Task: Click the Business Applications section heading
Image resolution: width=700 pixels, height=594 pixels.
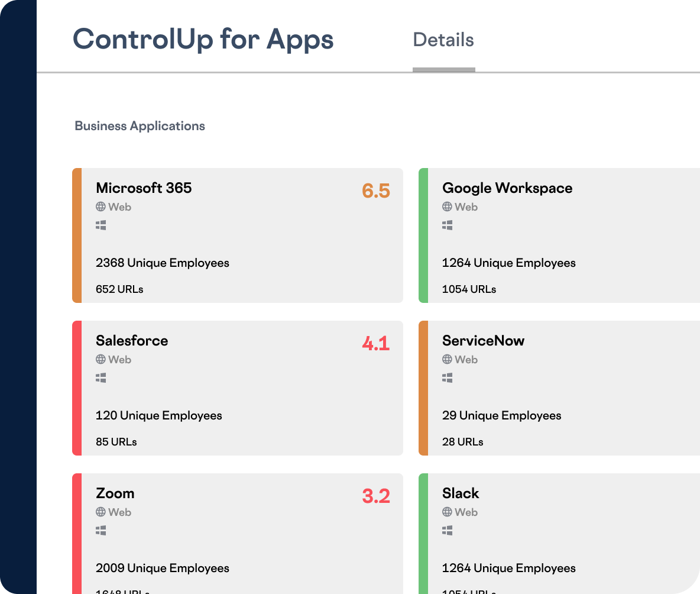Action: [x=140, y=126]
